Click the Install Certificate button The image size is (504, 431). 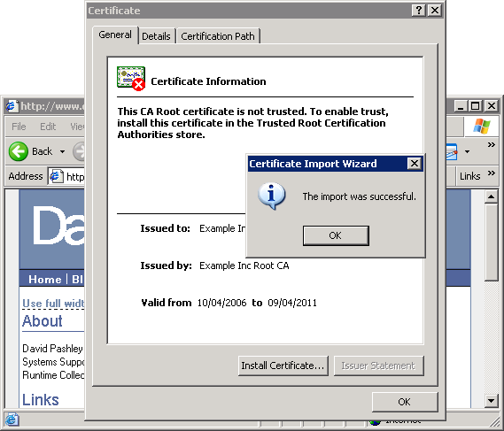point(283,366)
